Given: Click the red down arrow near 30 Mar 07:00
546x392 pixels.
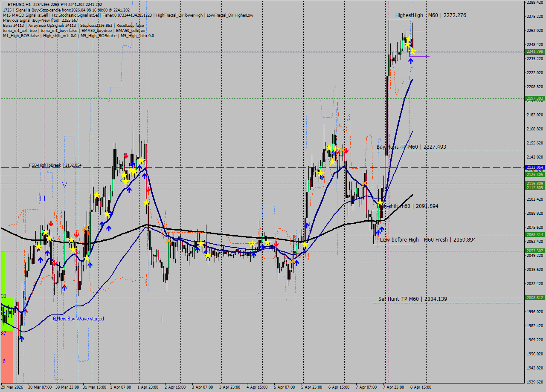Looking at the screenshot, I should 51,223.
